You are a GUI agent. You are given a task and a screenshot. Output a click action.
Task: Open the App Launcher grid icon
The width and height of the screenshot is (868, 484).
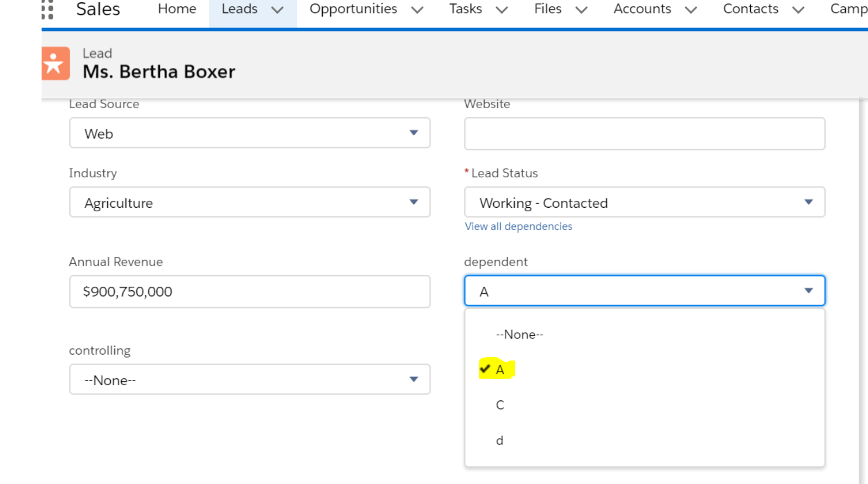[x=47, y=9]
